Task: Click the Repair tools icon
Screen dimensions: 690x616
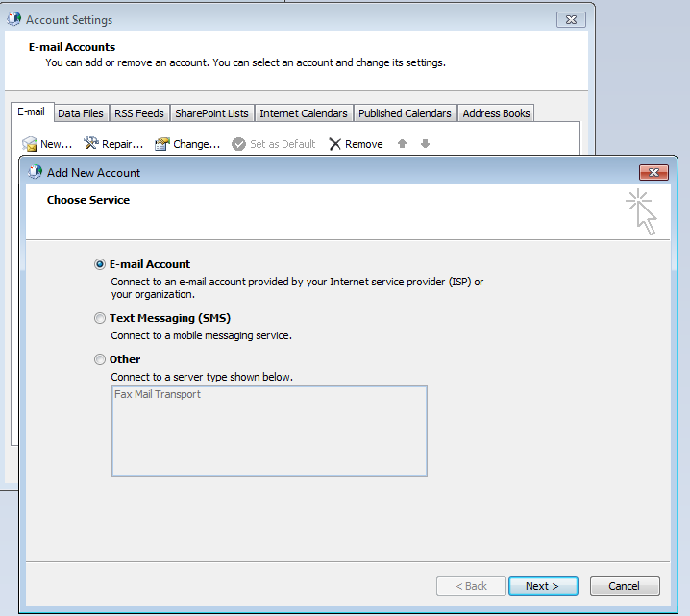Action: tap(91, 144)
